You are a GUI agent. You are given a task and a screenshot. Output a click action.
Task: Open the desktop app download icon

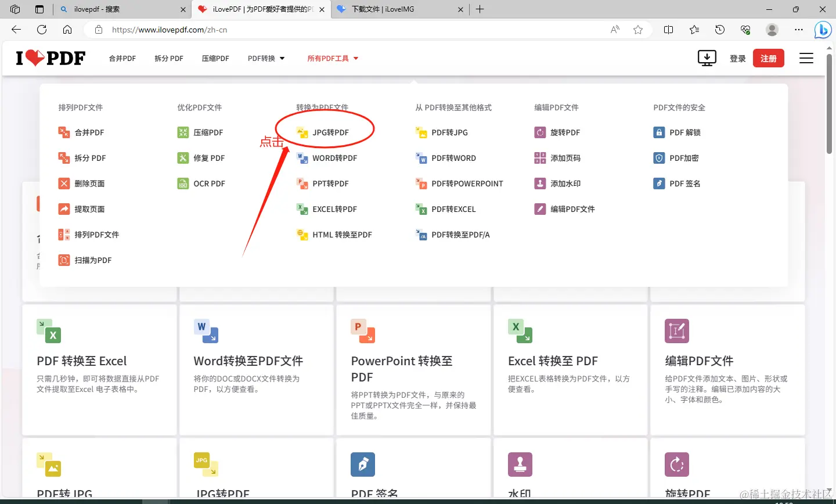point(707,58)
